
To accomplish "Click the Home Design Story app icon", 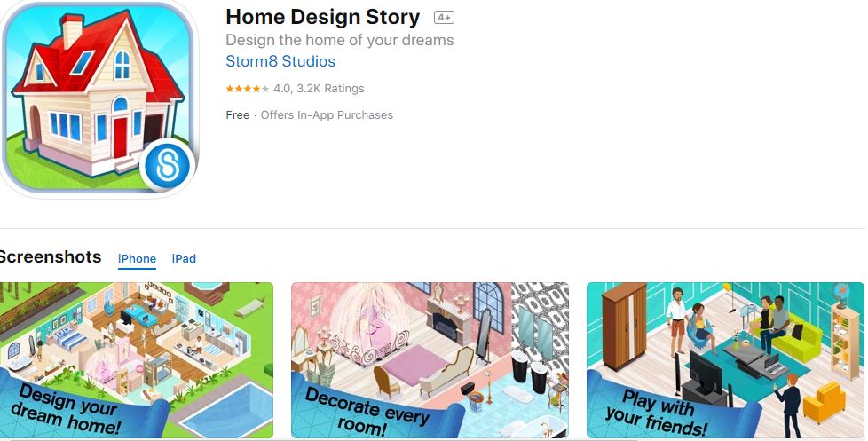I will coord(99,98).
